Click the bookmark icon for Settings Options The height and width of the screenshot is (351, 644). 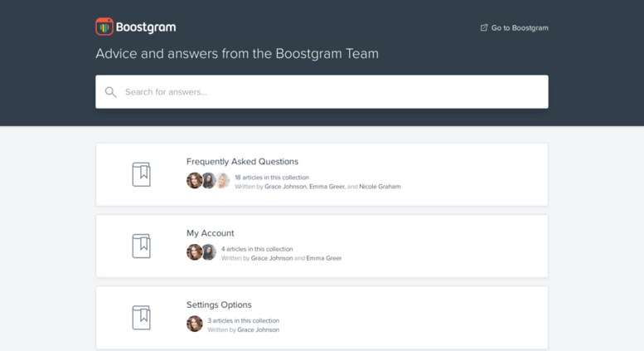click(141, 317)
